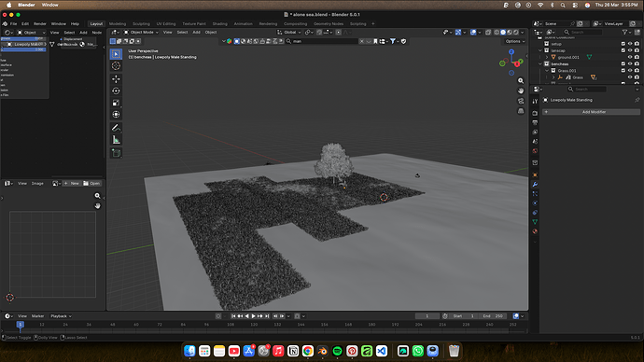Select the Annotate tool
The height and width of the screenshot is (362, 644).
[x=117, y=128]
